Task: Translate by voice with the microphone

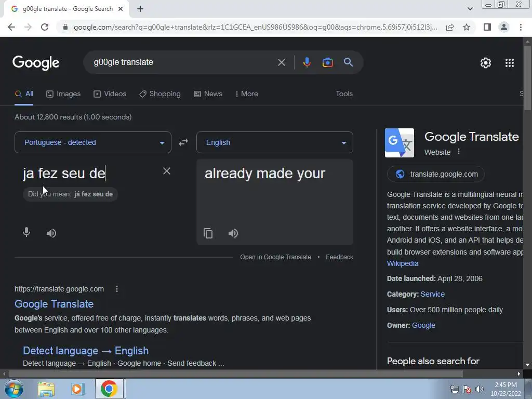Action: pyautogui.click(x=26, y=233)
